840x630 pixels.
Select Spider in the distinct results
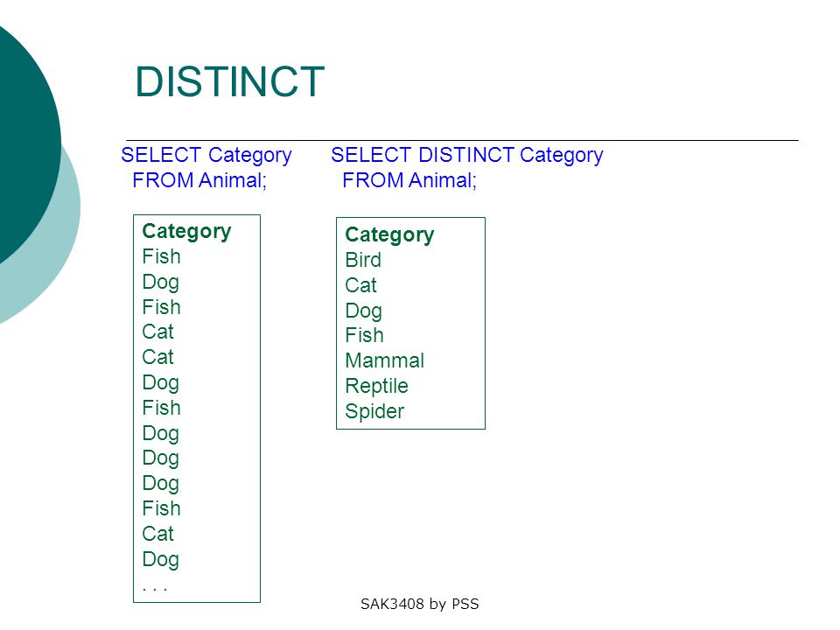click(x=374, y=411)
